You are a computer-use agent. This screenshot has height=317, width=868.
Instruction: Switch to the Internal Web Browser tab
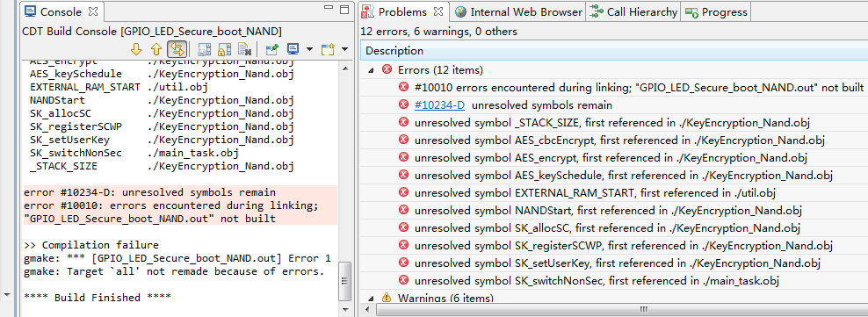(518, 11)
